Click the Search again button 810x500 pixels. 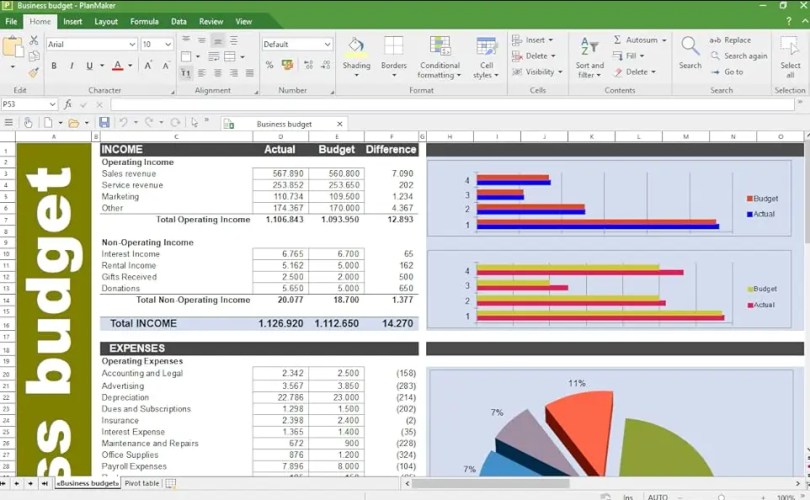pos(739,56)
